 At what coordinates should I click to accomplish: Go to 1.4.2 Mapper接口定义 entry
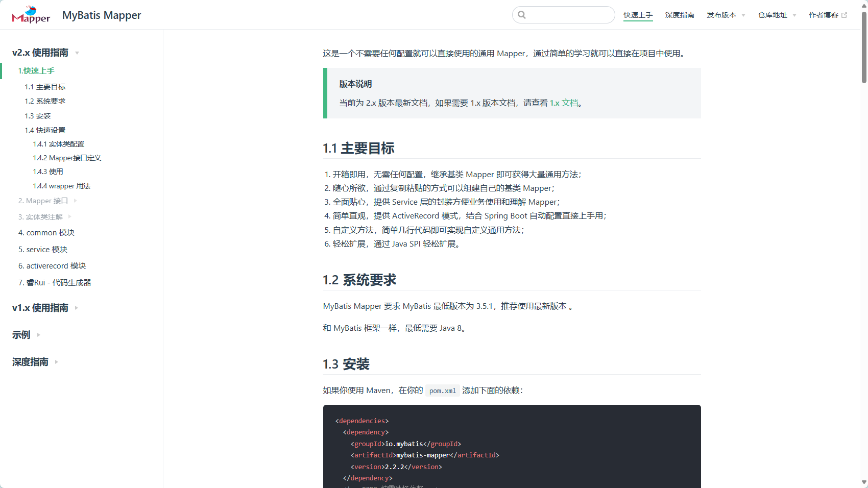tap(67, 158)
